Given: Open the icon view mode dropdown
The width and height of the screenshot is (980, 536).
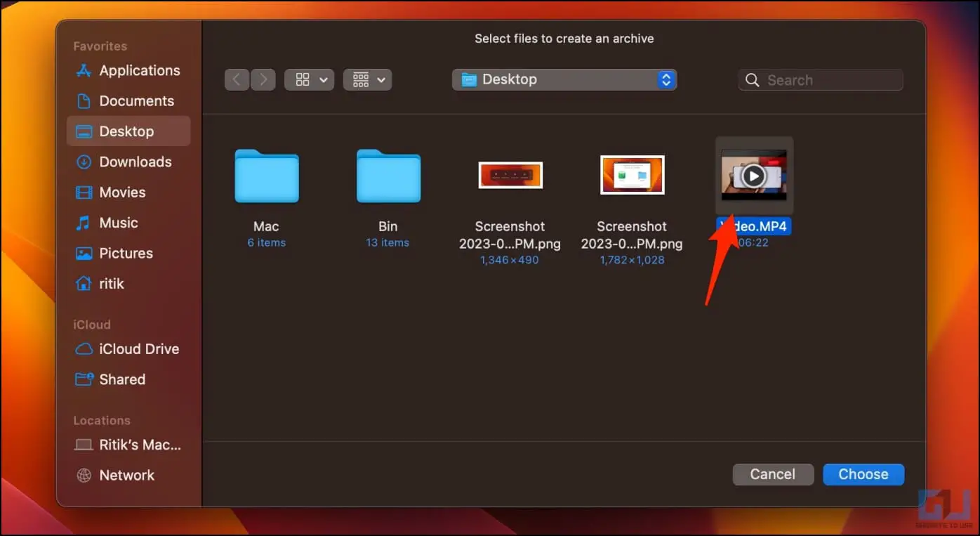Looking at the screenshot, I should coord(309,79).
